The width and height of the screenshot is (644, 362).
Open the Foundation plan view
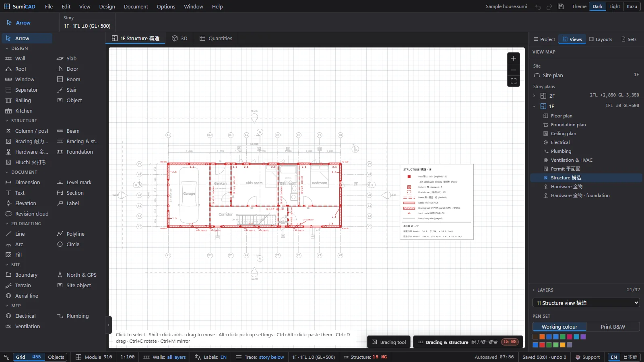point(586,125)
